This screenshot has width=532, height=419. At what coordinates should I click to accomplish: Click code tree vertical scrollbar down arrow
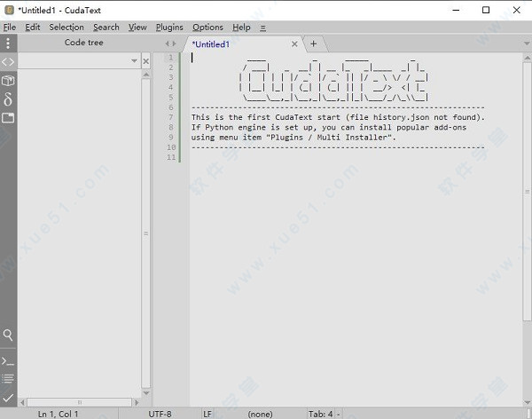coord(146,393)
